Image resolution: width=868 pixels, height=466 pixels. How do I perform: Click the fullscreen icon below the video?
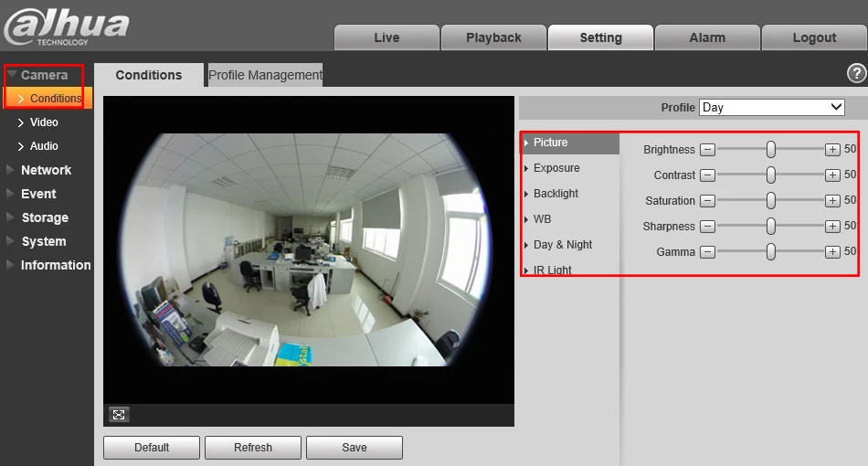[x=119, y=415]
